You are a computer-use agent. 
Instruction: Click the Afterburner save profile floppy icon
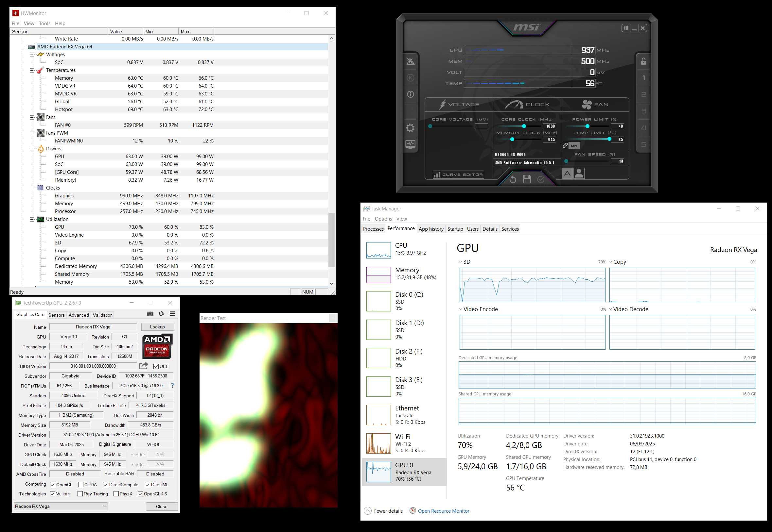click(x=527, y=179)
